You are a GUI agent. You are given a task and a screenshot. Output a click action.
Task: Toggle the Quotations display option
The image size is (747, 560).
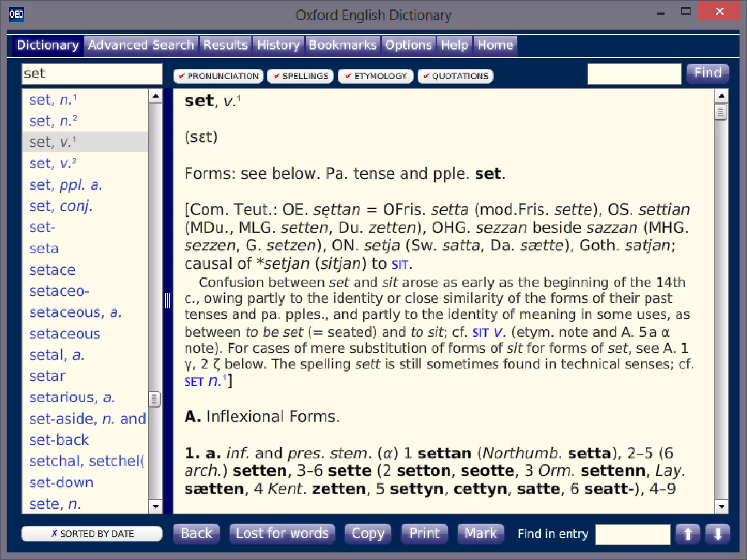455,76
